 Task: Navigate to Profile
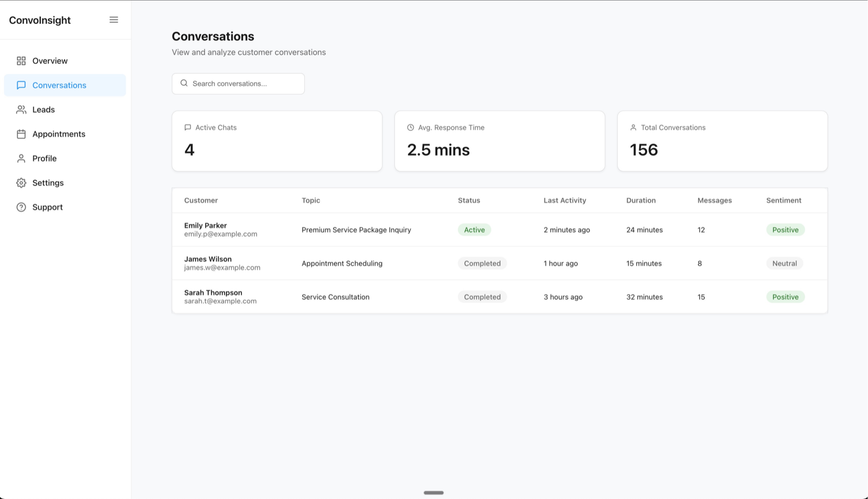click(x=65, y=158)
